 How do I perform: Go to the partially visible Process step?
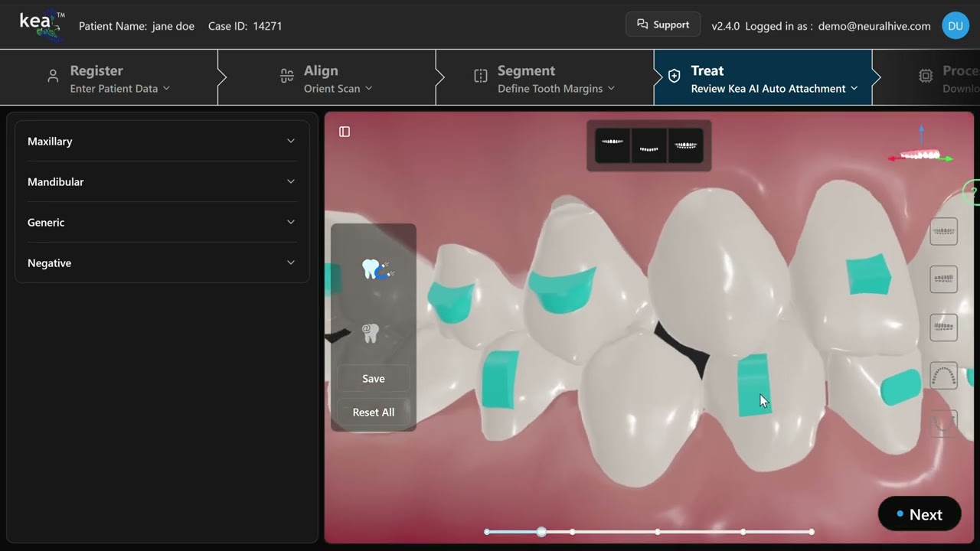(930, 77)
